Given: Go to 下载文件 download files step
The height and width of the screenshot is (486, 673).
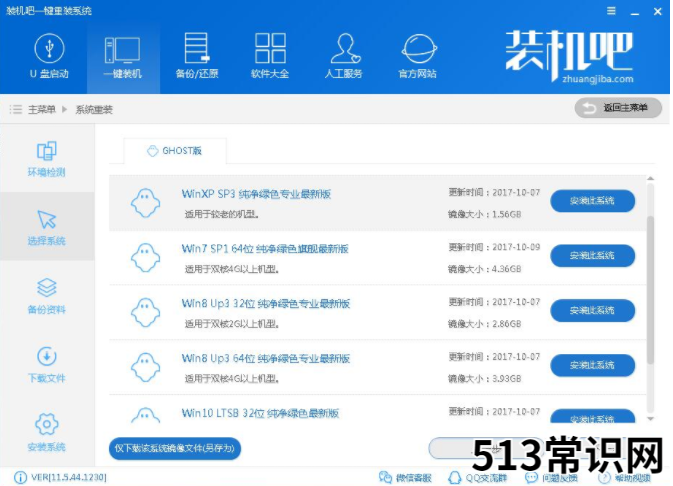Looking at the screenshot, I should [x=46, y=364].
